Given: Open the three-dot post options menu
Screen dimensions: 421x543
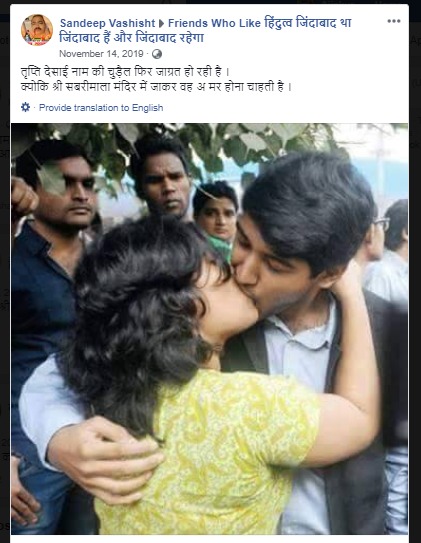Looking at the screenshot, I should coord(394,21).
